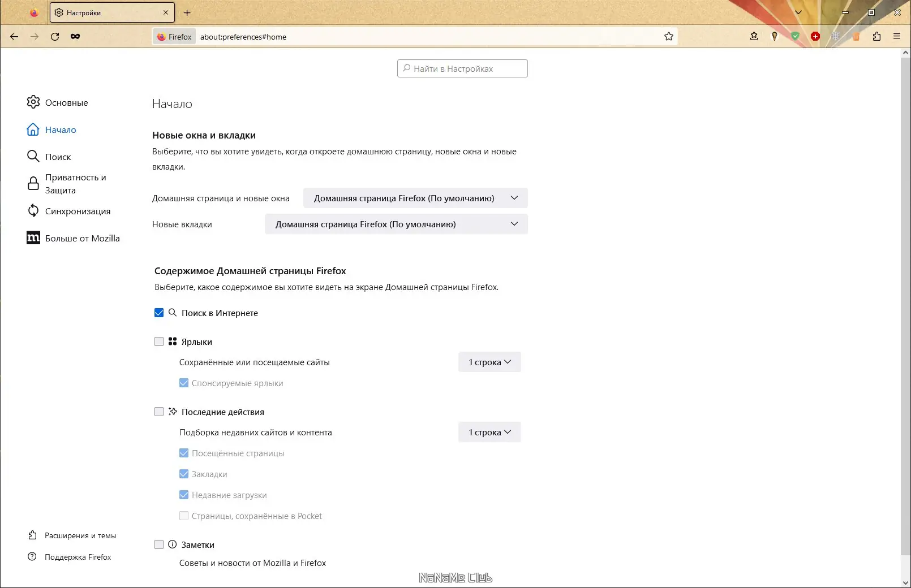Go back with the back arrow
This screenshot has height=588, width=911.
(x=14, y=37)
